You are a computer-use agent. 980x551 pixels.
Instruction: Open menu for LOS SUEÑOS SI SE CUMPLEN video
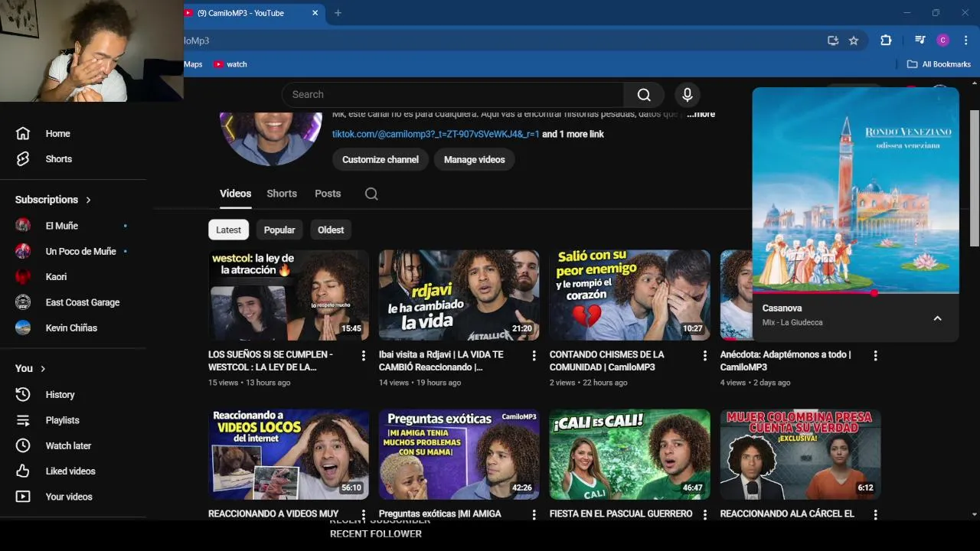[x=364, y=355]
